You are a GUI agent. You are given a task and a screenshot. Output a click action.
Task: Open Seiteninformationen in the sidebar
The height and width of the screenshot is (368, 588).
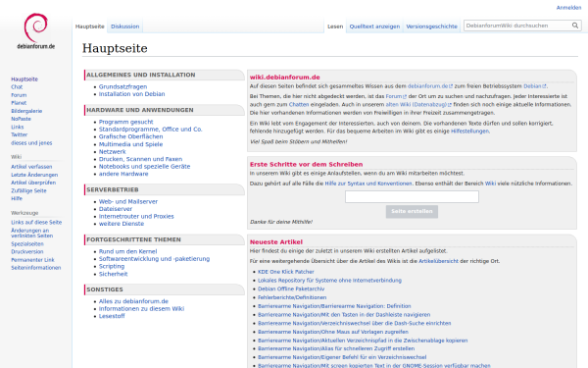pos(36,268)
